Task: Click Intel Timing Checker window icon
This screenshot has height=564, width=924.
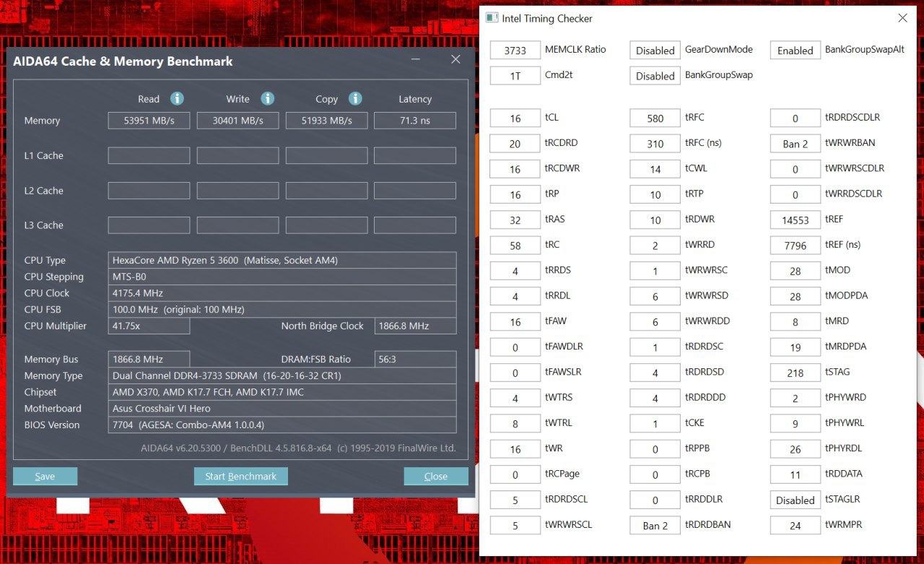Action: [x=491, y=17]
